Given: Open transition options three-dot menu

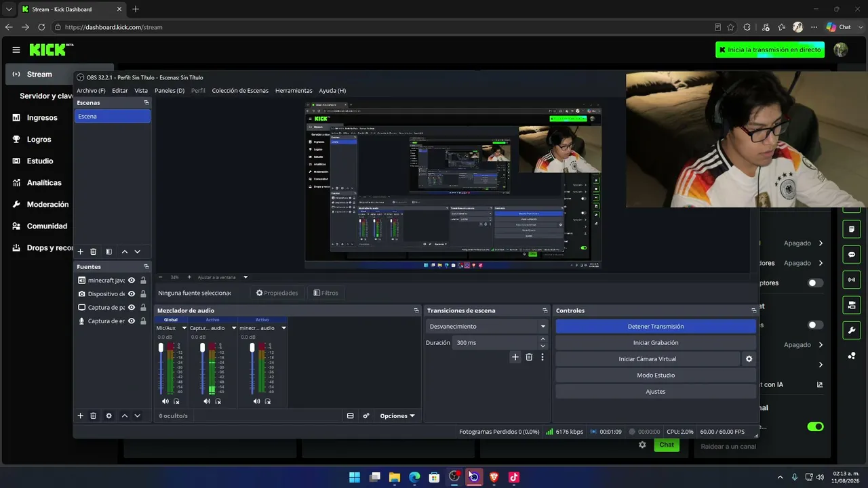Looking at the screenshot, I should point(542,357).
